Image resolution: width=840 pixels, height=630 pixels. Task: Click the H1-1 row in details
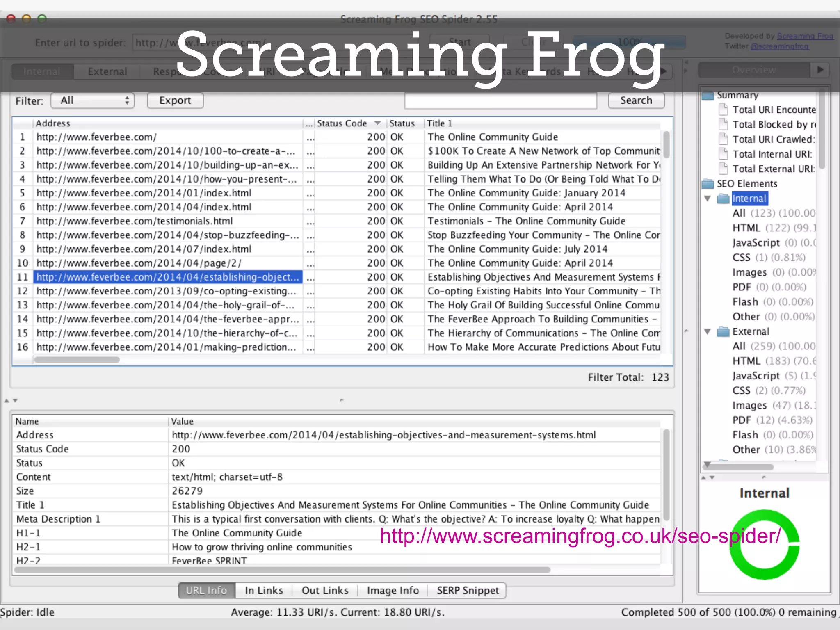[336, 533]
